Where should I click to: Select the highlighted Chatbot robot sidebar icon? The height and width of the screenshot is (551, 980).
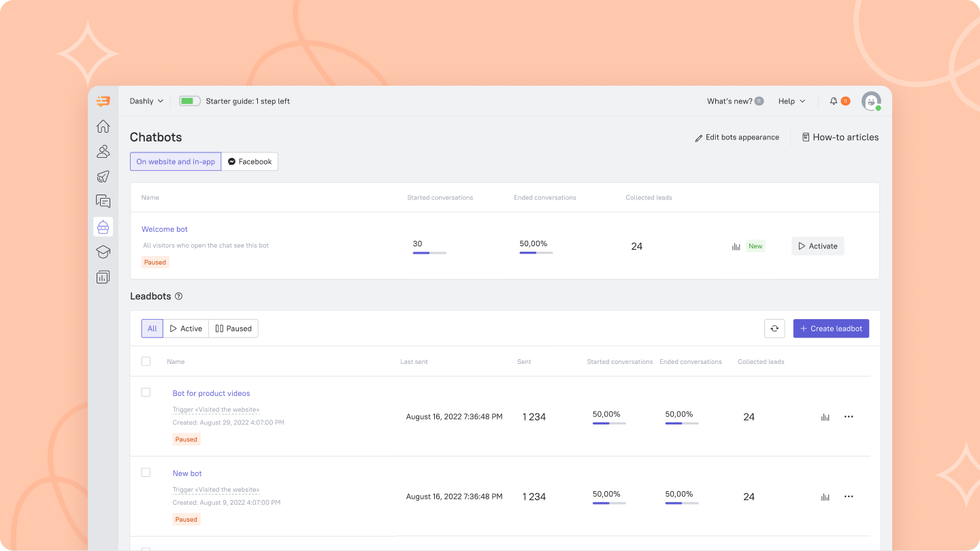(103, 227)
